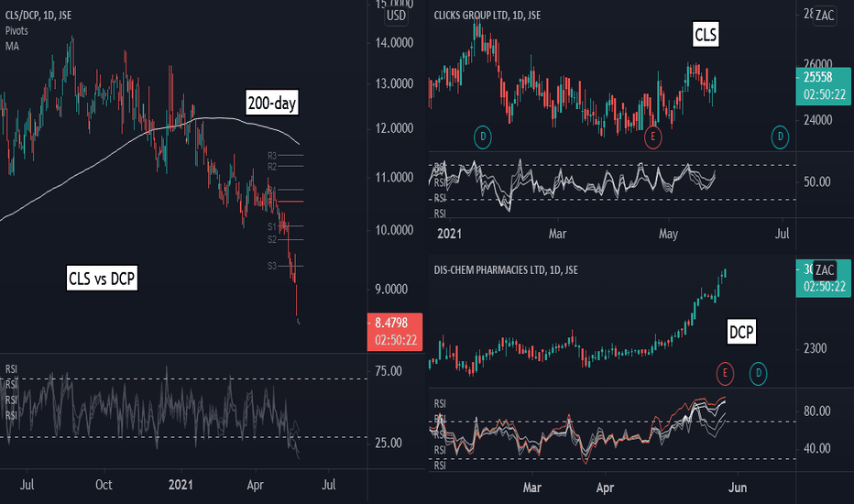854x504 pixels.
Task: Click the 9.0000 price scale value
Action: coord(391,289)
